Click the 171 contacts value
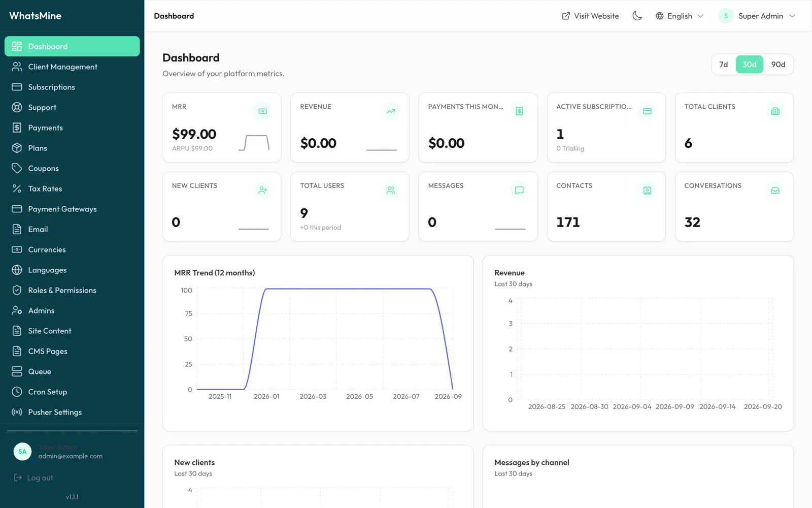Screen dimensions: 812x508 [x=568, y=222]
